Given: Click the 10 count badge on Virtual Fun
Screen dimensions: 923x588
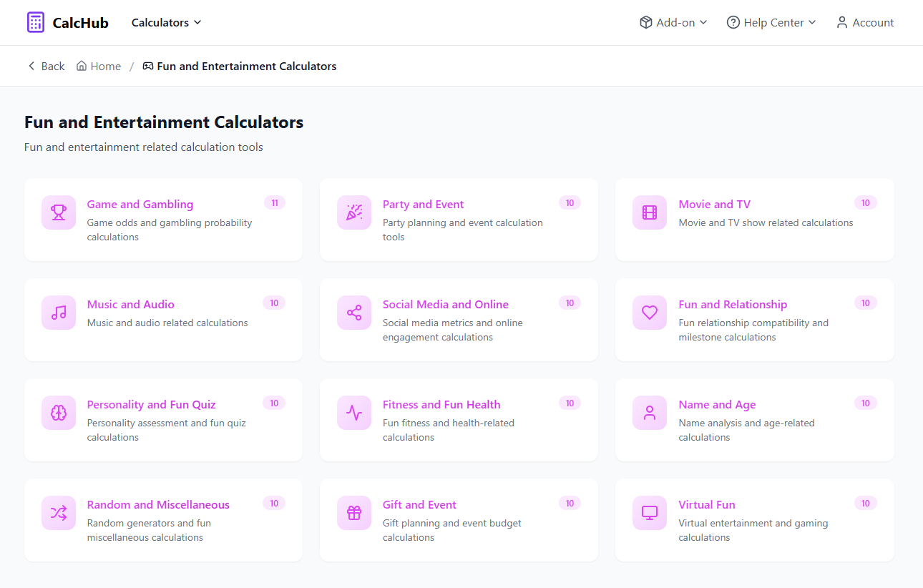Looking at the screenshot, I should pos(866,503).
